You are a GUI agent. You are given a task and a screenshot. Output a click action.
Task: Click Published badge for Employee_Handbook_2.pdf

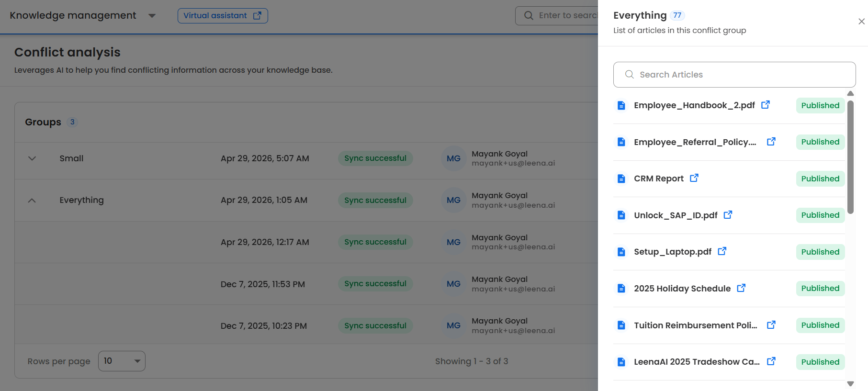pyautogui.click(x=820, y=105)
